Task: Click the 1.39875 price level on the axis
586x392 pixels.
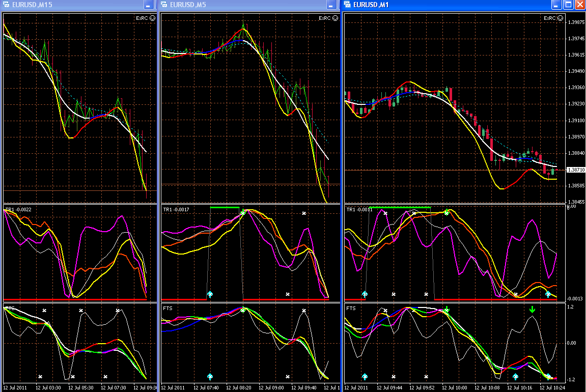Action: (576, 22)
